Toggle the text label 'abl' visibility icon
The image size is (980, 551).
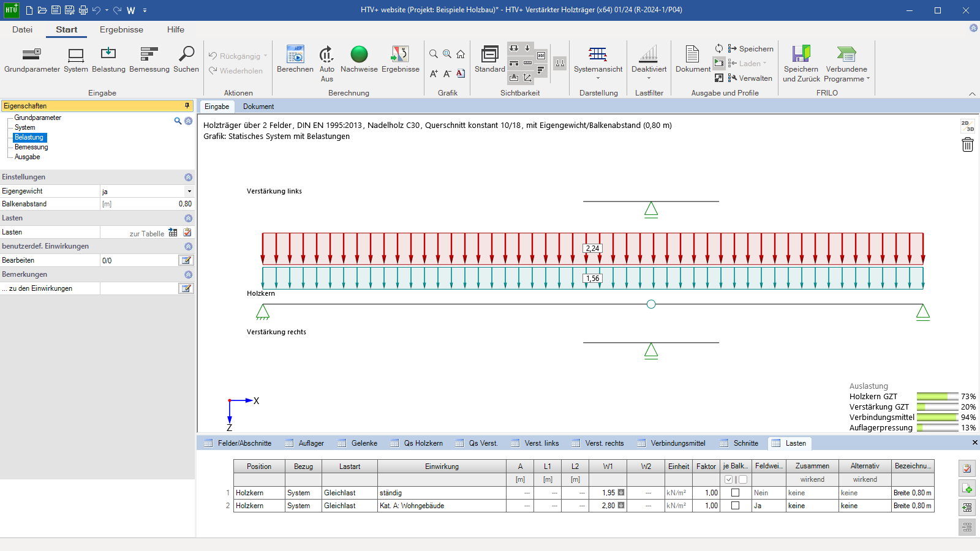click(x=541, y=56)
